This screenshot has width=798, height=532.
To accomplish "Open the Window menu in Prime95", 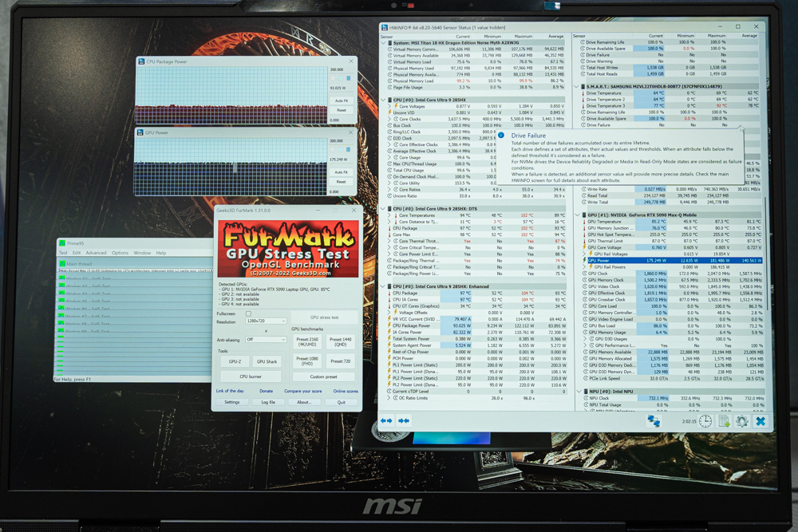I will tap(142, 253).
